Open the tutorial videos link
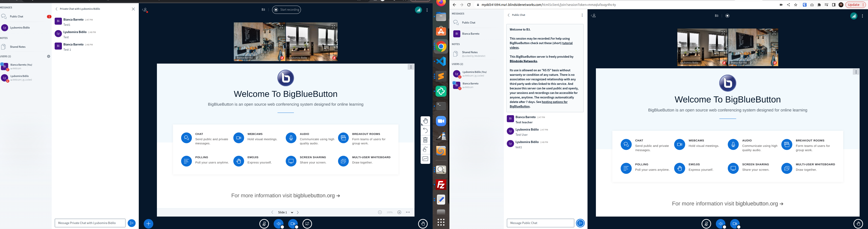Viewport: 868px width, 229px height. coord(541,45)
